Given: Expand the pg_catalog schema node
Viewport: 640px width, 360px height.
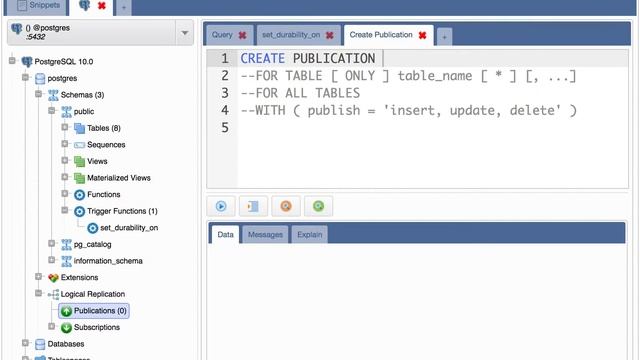Looking at the screenshot, I should click(x=51, y=243).
